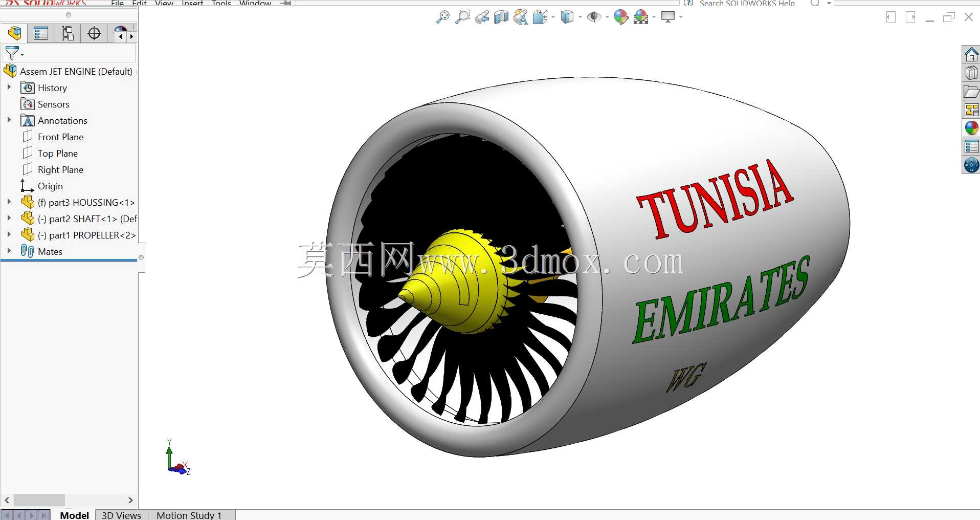This screenshot has height=520, width=980.
Task: Select the Right Plane
Action: (x=53, y=170)
